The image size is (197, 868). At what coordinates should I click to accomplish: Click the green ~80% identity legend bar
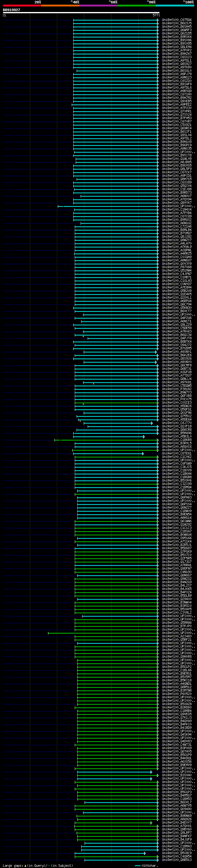click(137, 6)
